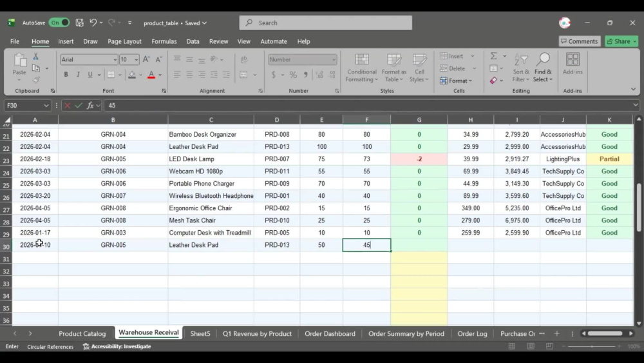Screen dimensions: 644x363
Task: Confirm entry with the checkmark button
Action: point(79,106)
